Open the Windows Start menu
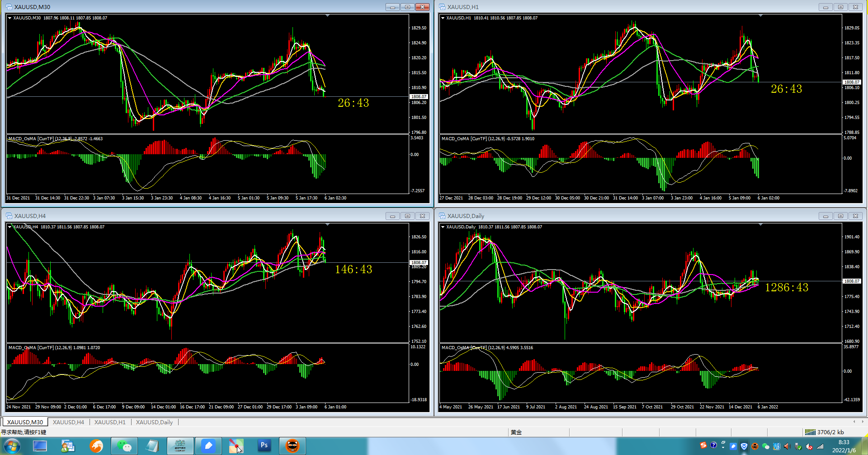 (11, 446)
